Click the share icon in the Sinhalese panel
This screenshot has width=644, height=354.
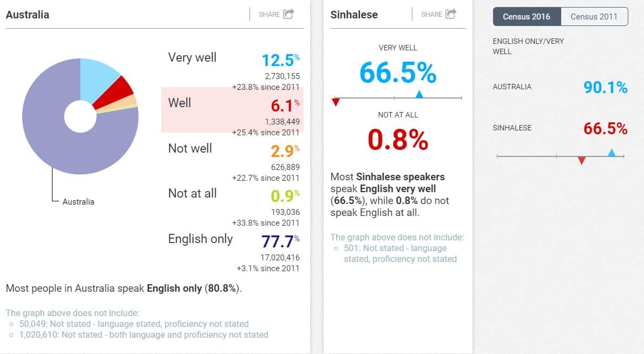pyautogui.click(x=451, y=14)
